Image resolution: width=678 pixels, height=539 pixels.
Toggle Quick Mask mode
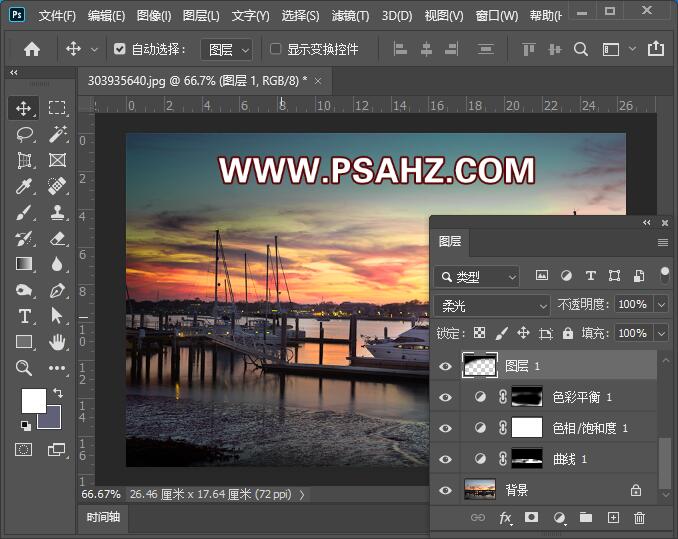click(x=23, y=450)
